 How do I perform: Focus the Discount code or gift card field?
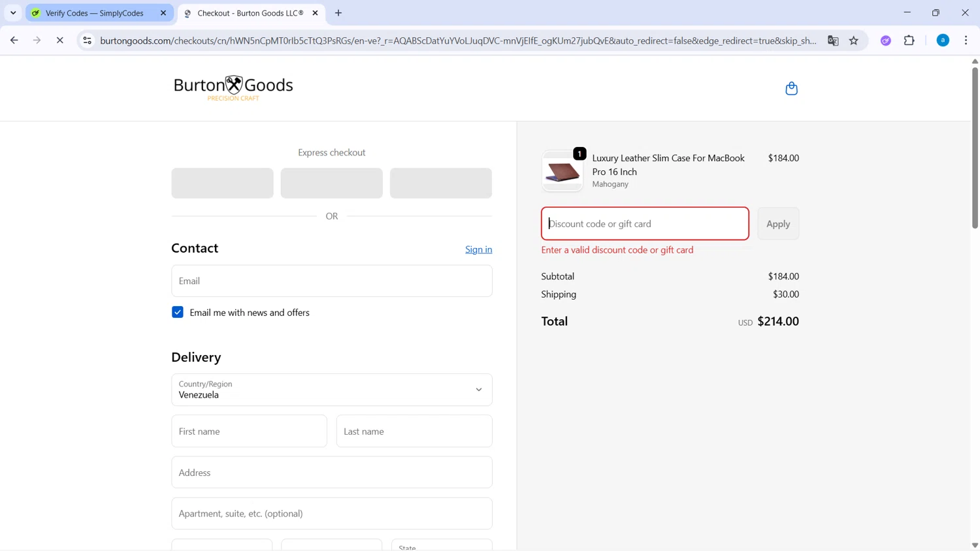point(645,223)
